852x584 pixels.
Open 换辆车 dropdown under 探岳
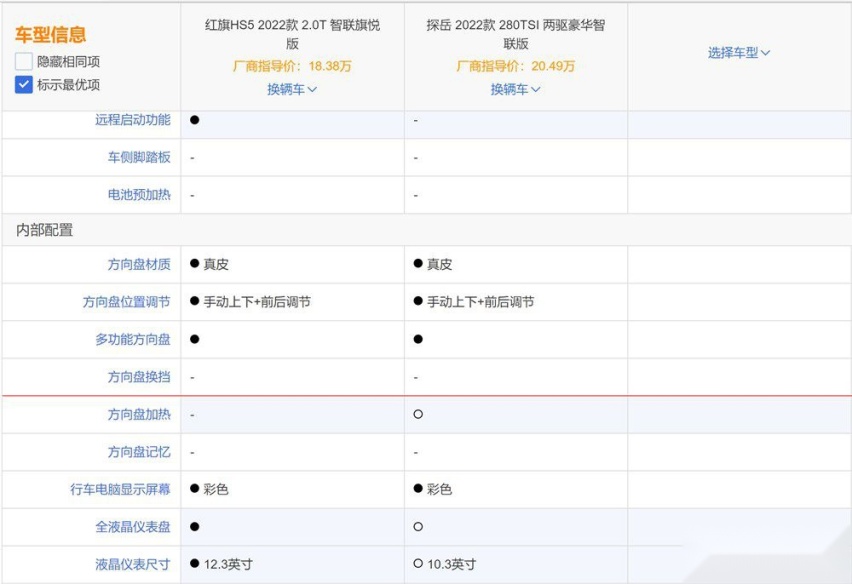click(515, 89)
